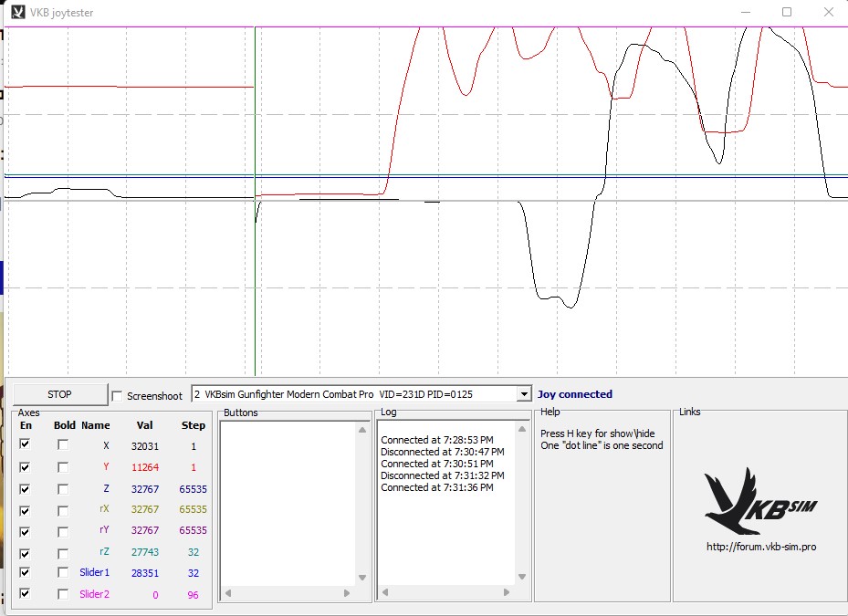Enable Bold for Slider1 axis
The width and height of the screenshot is (848, 616).
pyautogui.click(x=63, y=573)
